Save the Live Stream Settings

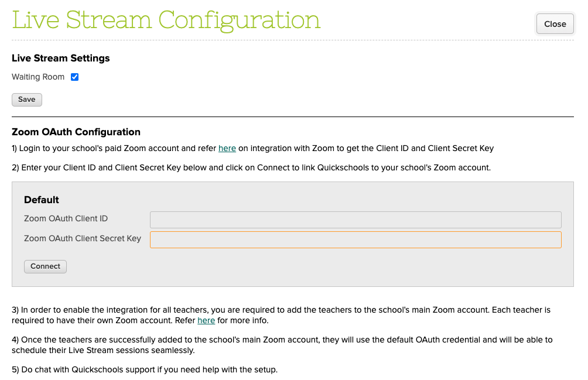26,100
